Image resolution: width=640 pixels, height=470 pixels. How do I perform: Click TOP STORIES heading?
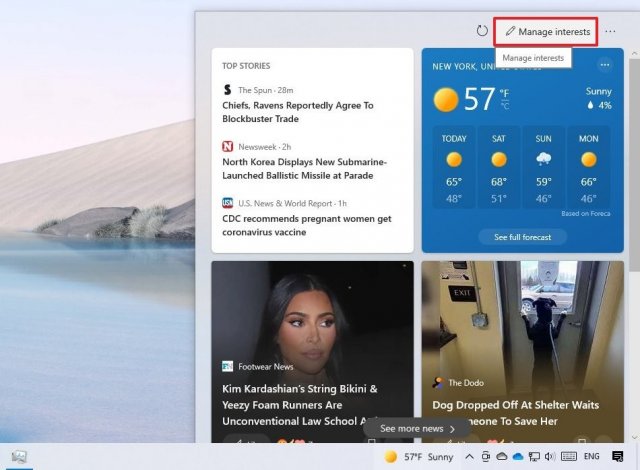click(246, 66)
